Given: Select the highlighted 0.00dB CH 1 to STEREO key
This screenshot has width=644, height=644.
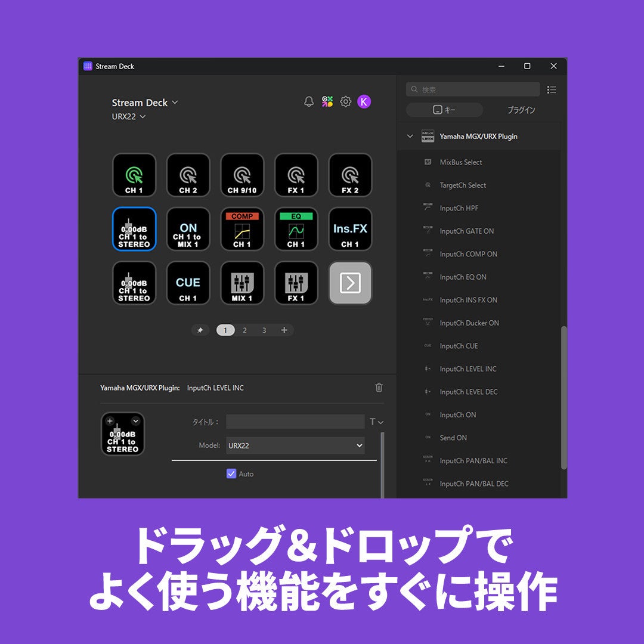Looking at the screenshot, I should click(134, 229).
